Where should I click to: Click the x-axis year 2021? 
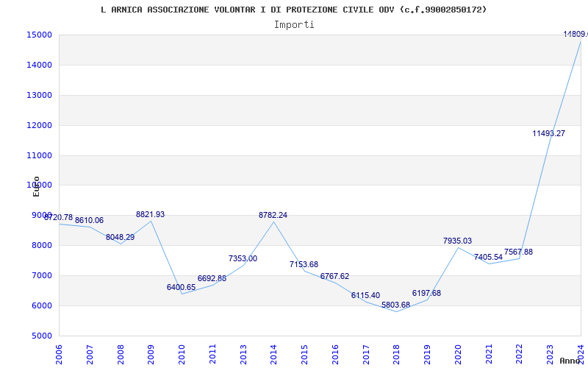(489, 355)
